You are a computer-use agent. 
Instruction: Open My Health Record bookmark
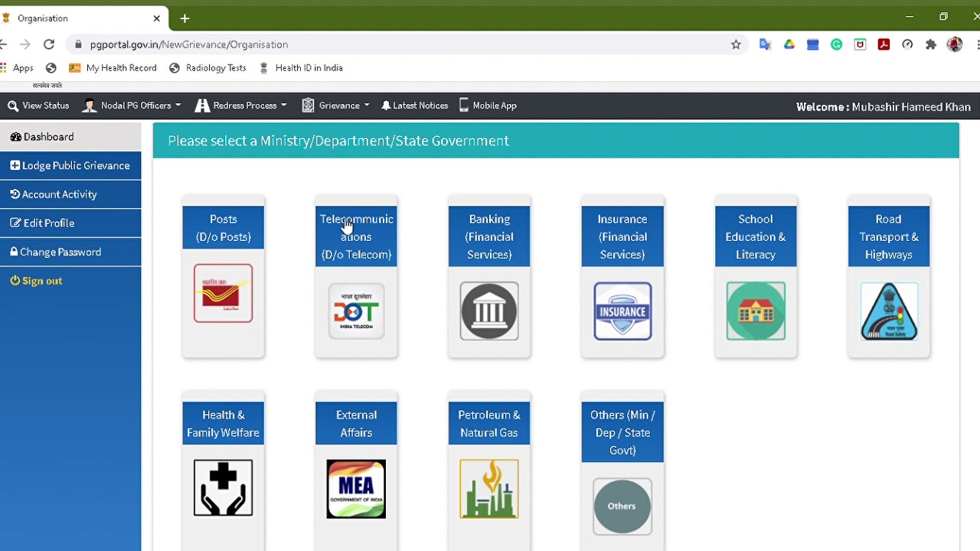click(113, 67)
